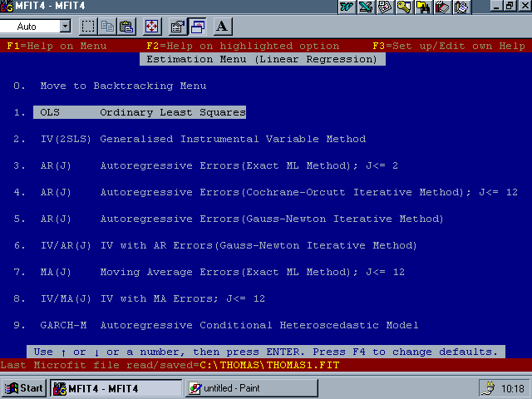Click the Estimation Menu (Linear Regression) heading
This screenshot has height=399, width=532.
pos(263,59)
